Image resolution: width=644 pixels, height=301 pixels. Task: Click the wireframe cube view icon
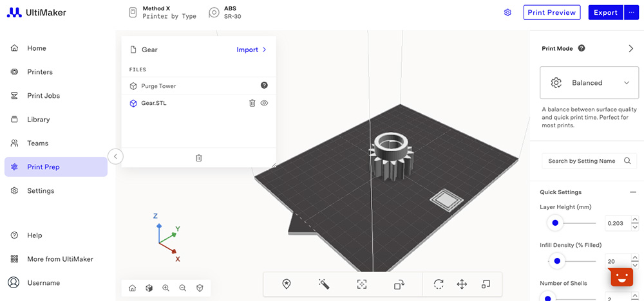(x=200, y=288)
